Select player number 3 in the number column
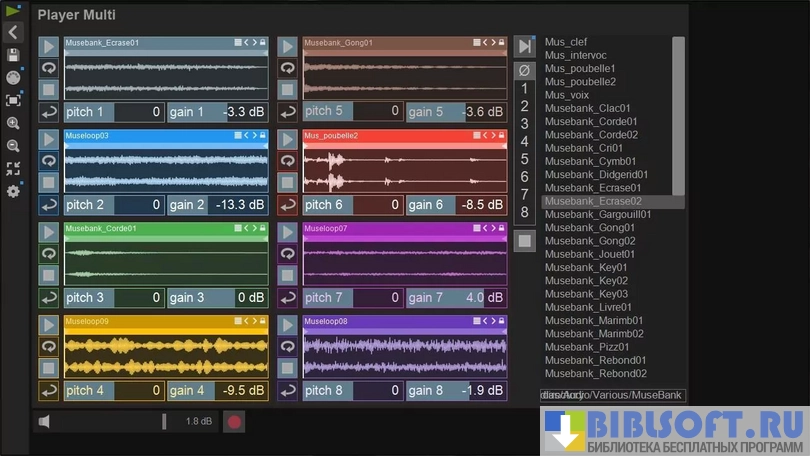The height and width of the screenshot is (456, 810). (x=524, y=124)
